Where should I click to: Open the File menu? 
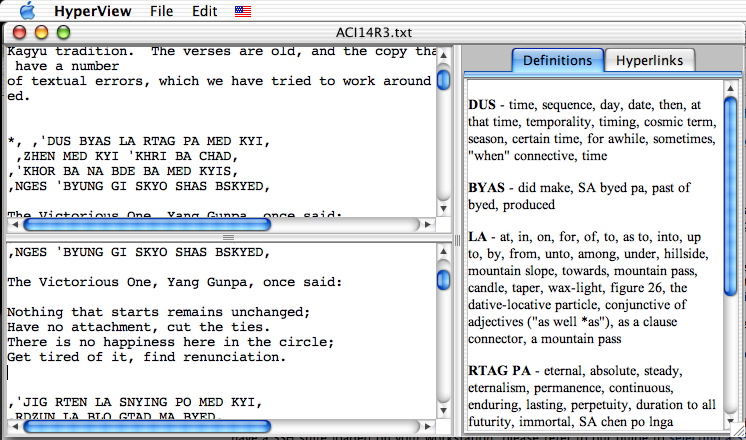pyautogui.click(x=161, y=11)
